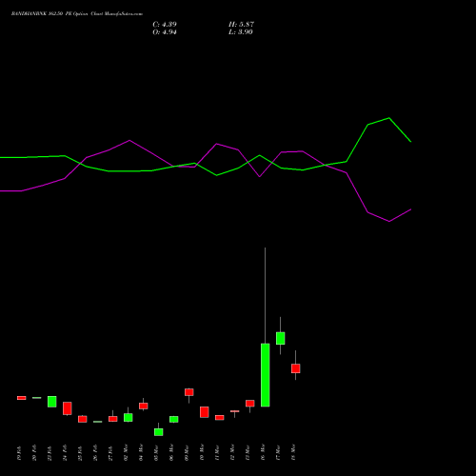Select the green candle for 02 Mar
The height and width of the screenshot is (476, 476).
129,418
